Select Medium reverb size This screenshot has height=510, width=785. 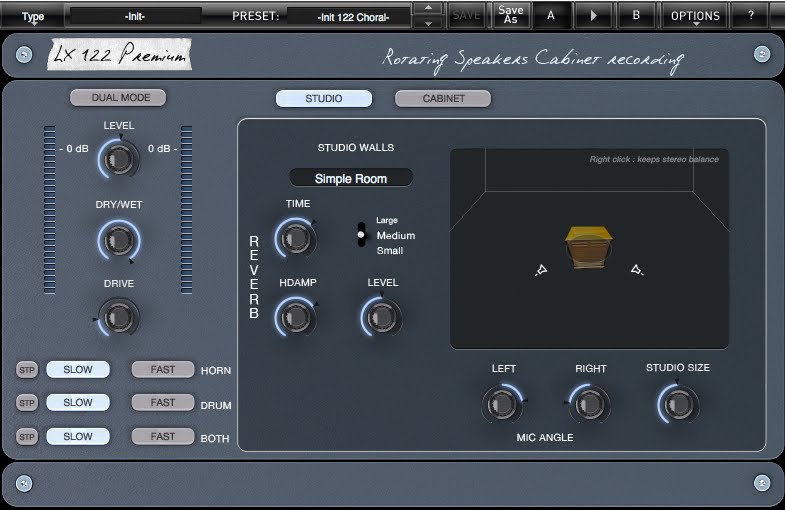[x=396, y=235]
